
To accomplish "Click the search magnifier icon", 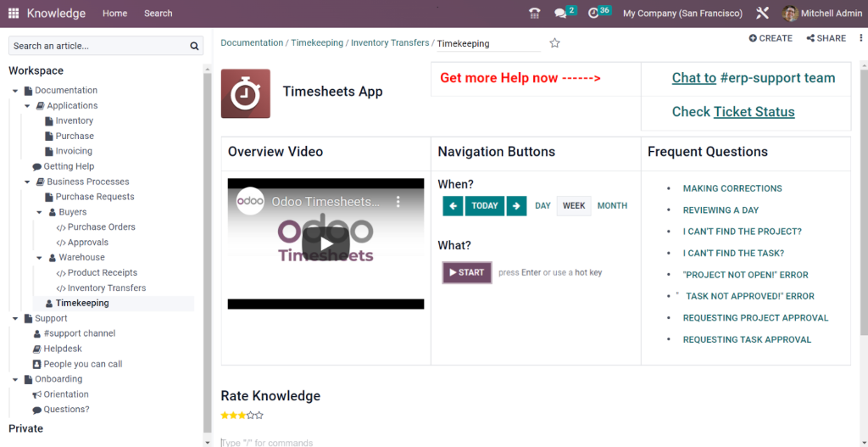I will 194,46.
